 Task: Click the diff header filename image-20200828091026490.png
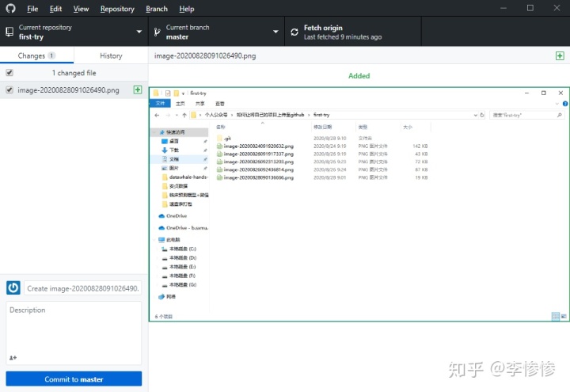click(x=205, y=55)
